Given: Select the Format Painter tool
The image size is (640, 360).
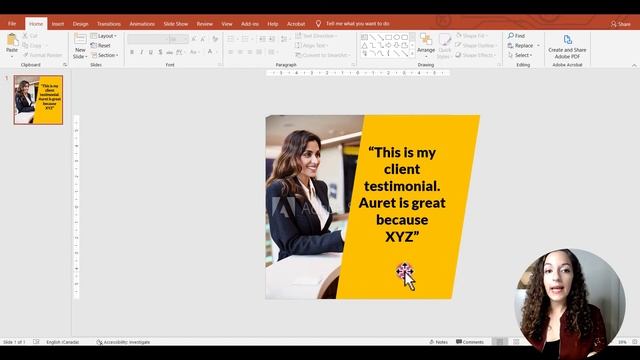Looking at the screenshot, I should pyautogui.click(x=42, y=55).
